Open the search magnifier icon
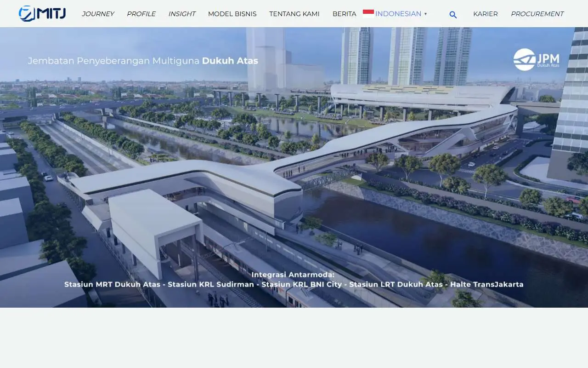Image resolution: width=588 pixels, height=368 pixels. pos(453,15)
